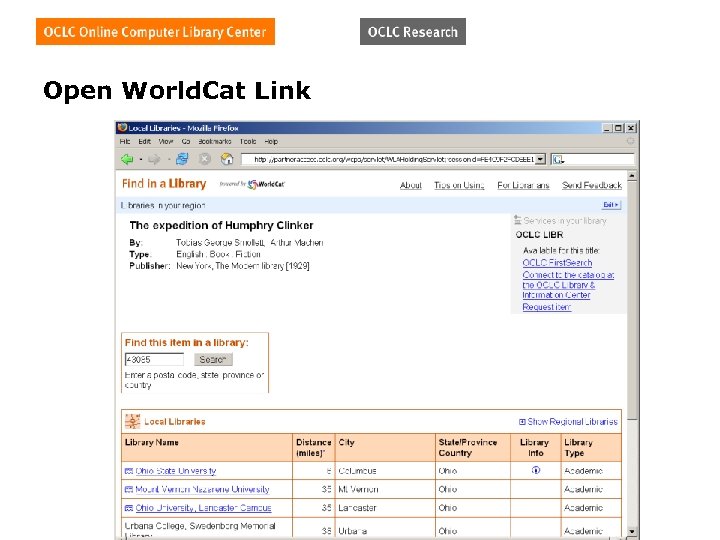Open the forward button history dropdown arrow

(x=169, y=159)
